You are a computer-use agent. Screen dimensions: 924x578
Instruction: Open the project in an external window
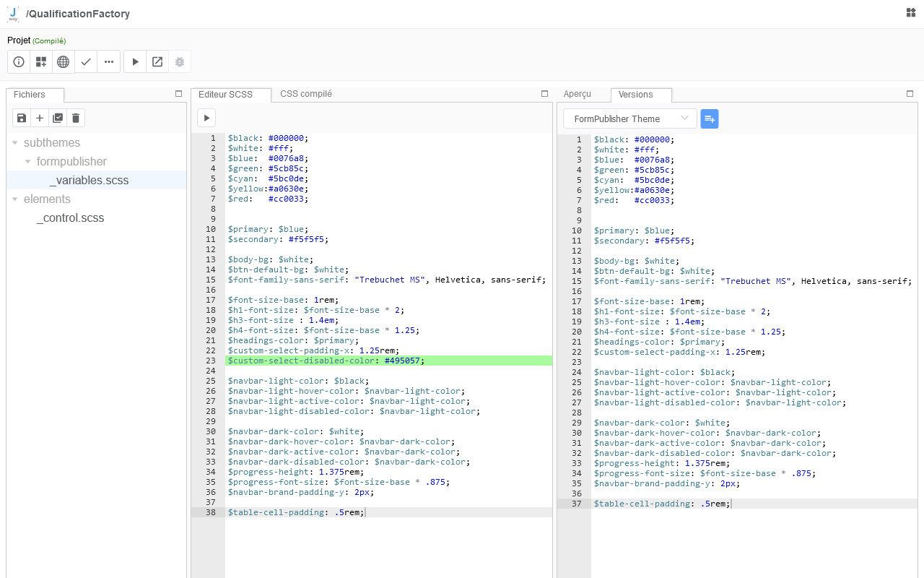(x=157, y=61)
